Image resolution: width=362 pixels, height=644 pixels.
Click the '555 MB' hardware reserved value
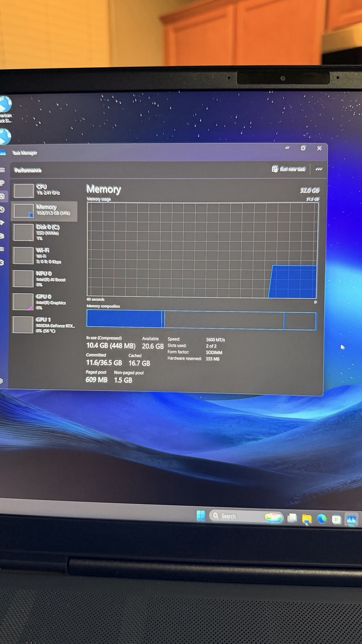[x=213, y=359]
